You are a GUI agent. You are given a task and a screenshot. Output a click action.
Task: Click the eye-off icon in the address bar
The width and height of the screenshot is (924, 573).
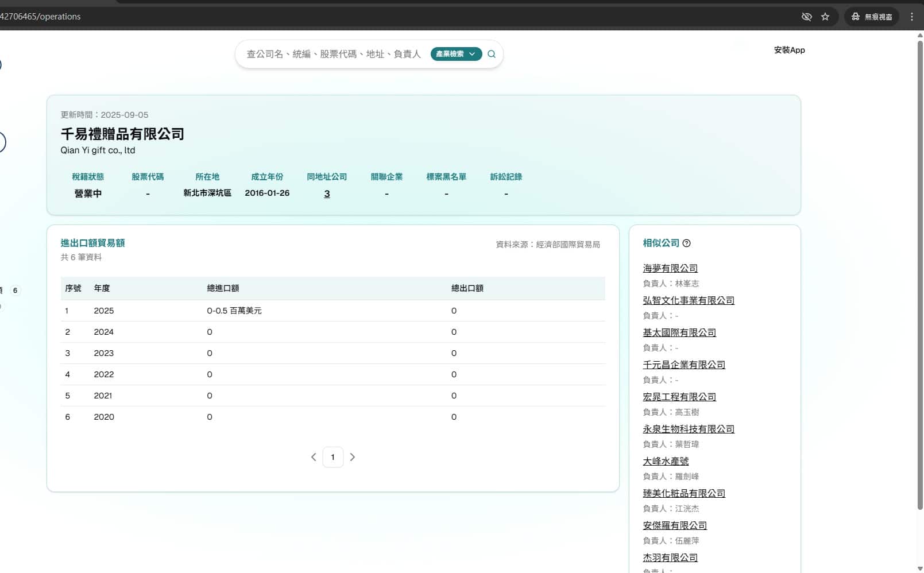pyautogui.click(x=806, y=17)
